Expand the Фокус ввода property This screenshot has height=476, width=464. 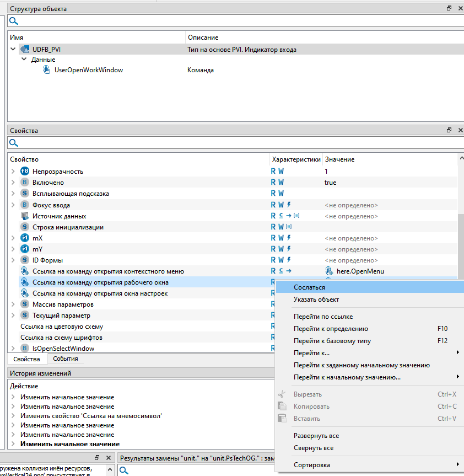13,205
